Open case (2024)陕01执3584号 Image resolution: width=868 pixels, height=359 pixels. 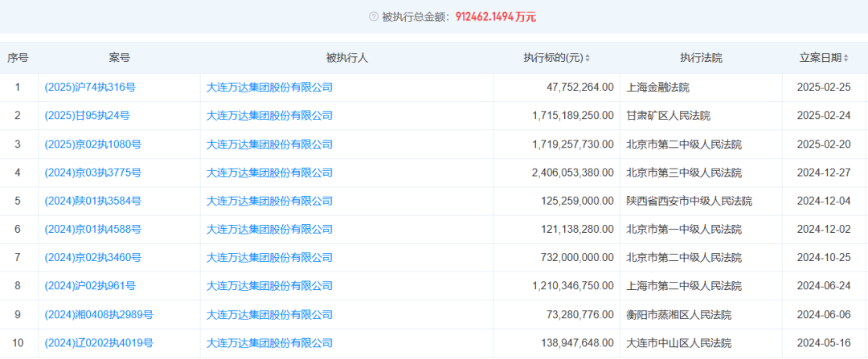pyautogui.click(x=92, y=201)
